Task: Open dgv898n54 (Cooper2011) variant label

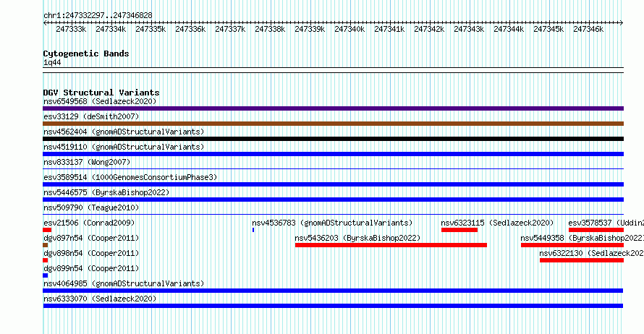Action: [91, 253]
